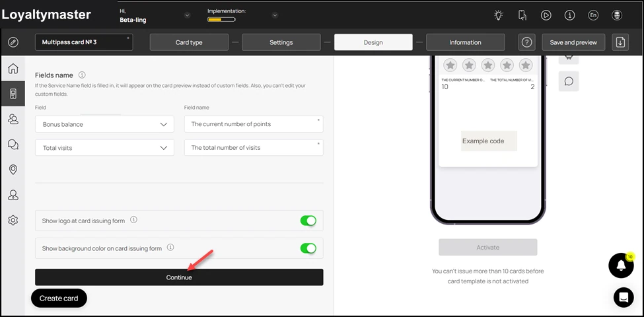The width and height of the screenshot is (644, 317).
Task: Toggle Show logo at card issuing form
Action: coord(308,221)
